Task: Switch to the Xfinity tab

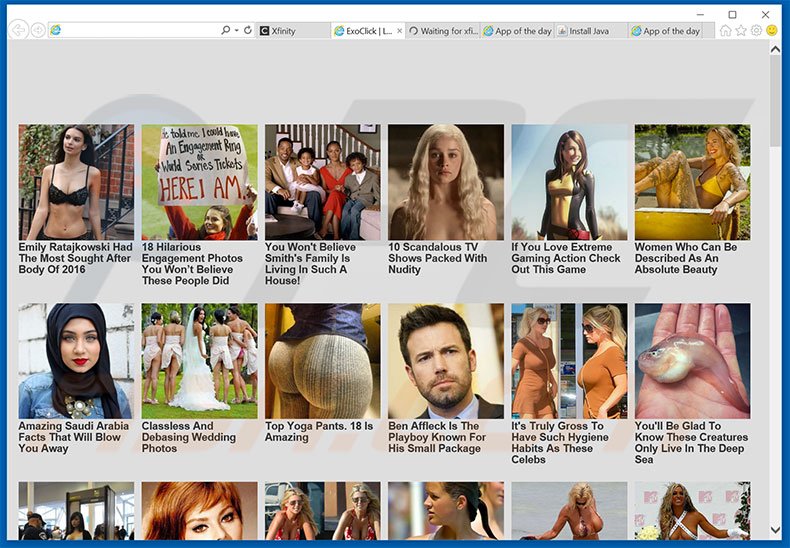Action: pos(293,31)
